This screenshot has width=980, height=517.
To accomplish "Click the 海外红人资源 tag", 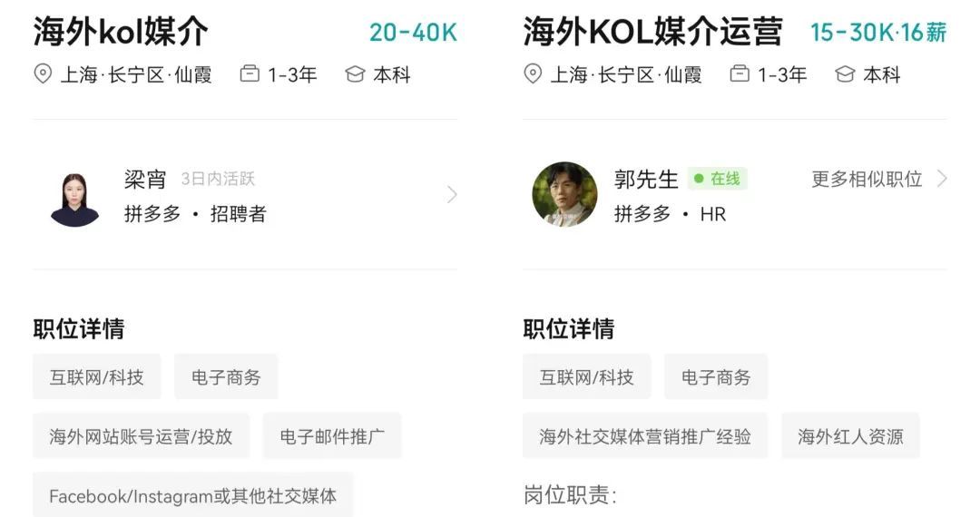I will (x=850, y=436).
